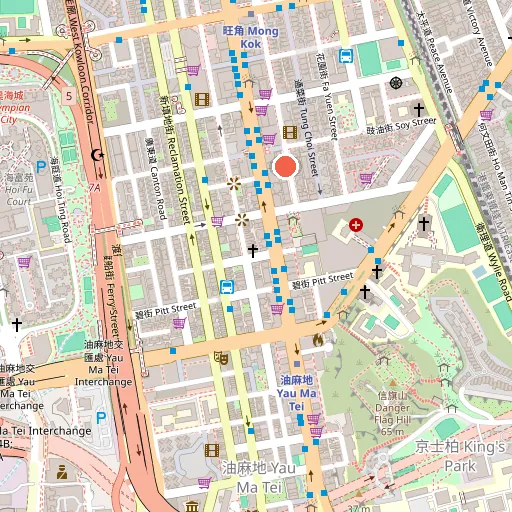Image resolution: width=512 pixels, height=512 pixels.
Task: Click the fire station flame icon
Action: pyautogui.click(x=318, y=341)
